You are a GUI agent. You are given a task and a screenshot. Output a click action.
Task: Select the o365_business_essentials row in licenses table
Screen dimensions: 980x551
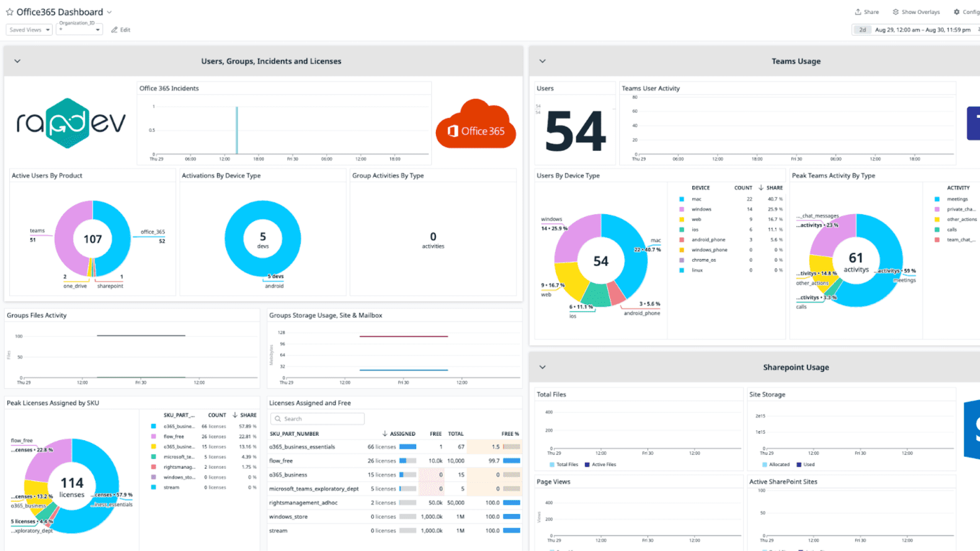pos(395,447)
